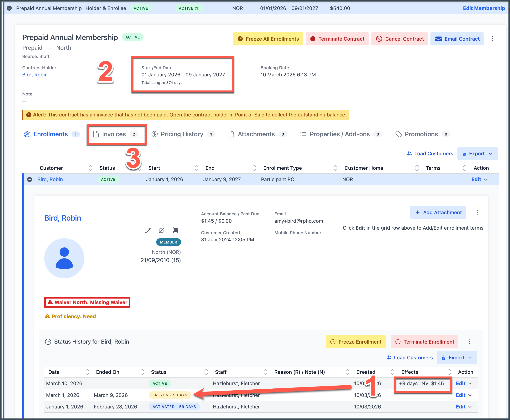This screenshot has width=510, height=420.
Task: Click the Missing Waiver warning badge
Action: 87,302
